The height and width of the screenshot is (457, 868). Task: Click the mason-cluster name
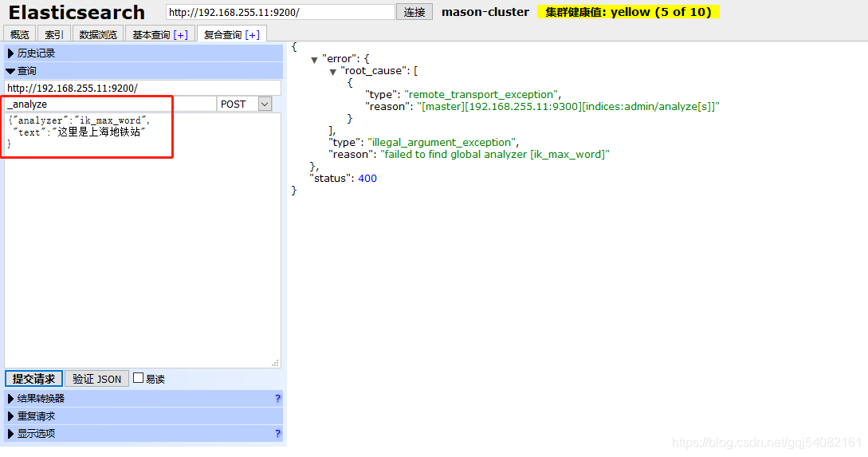tap(485, 12)
